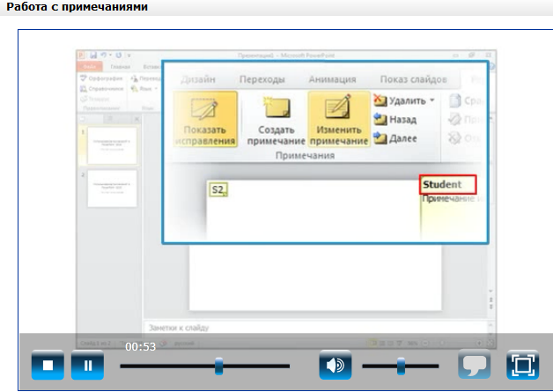Select the S2 comment marker on the slide
Viewport: 553px width, 392px height.
coord(218,189)
